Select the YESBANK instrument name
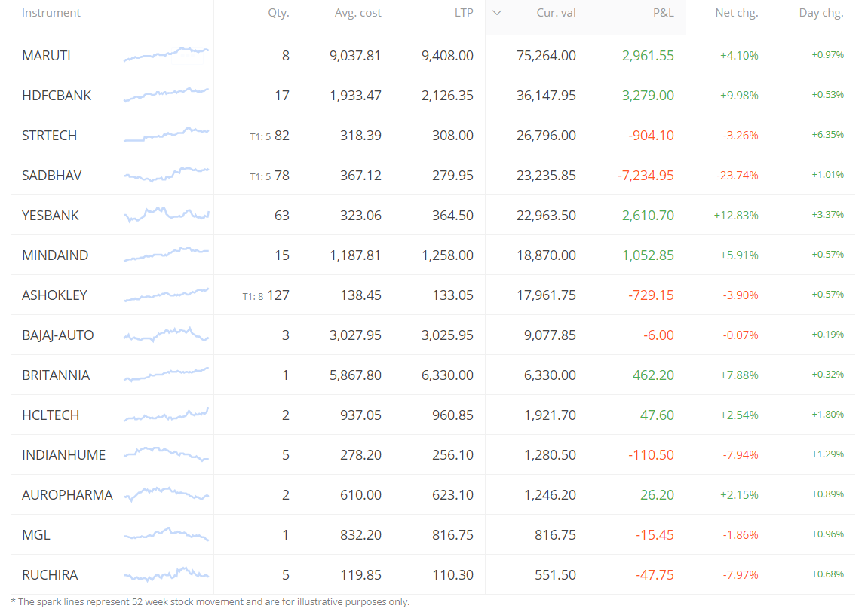This screenshot has height=615, width=868. point(51,215)
